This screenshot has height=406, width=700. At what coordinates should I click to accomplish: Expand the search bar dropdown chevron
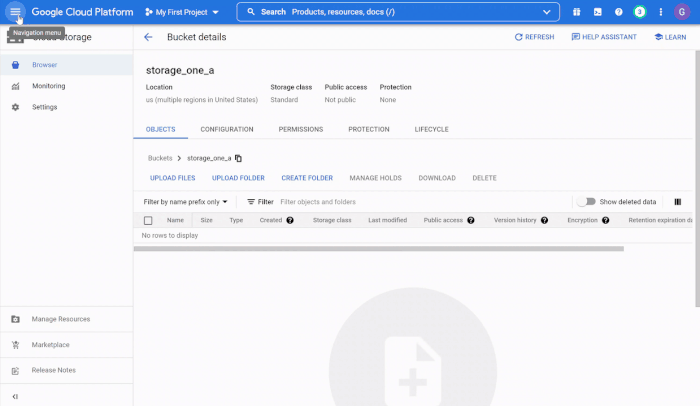point(546,12)
